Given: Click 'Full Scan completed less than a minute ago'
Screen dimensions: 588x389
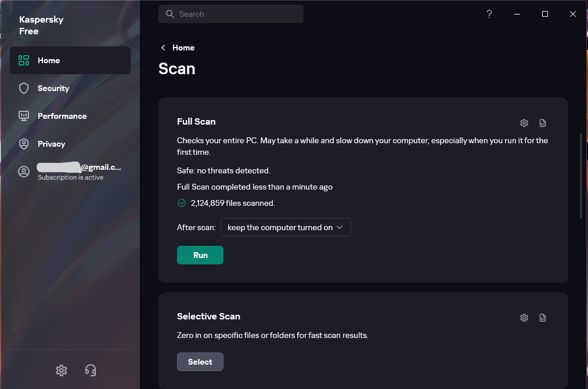Looking at the screenshot, I should (255, 187).
